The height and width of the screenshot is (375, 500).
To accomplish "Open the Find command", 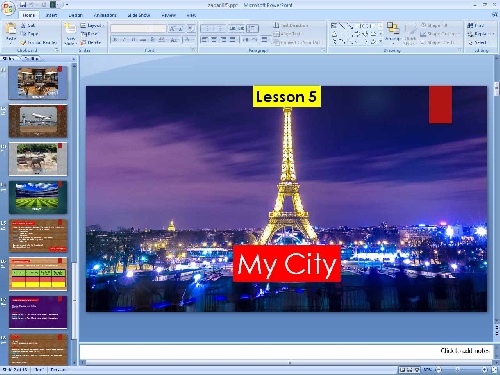I will click(x=476, y=26).
